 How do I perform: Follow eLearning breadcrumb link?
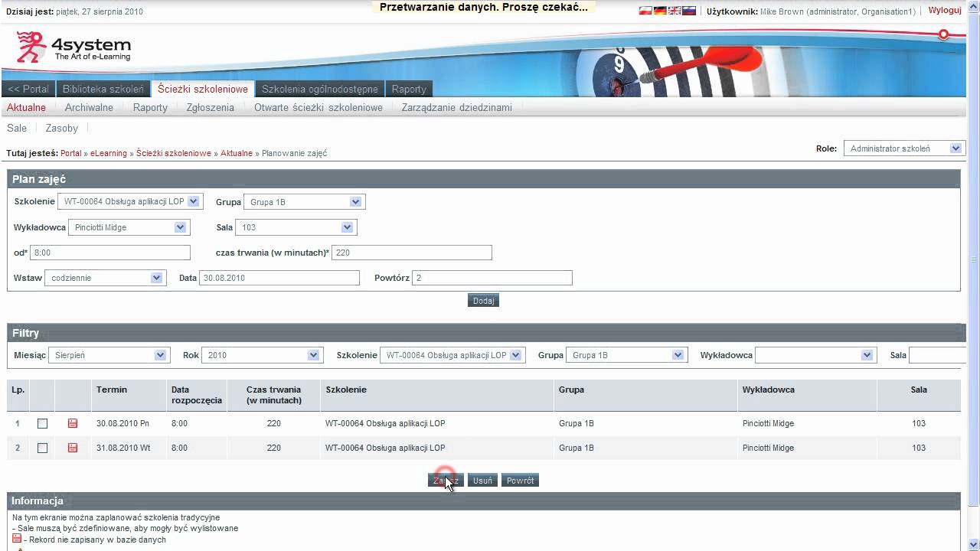[109, 153]
